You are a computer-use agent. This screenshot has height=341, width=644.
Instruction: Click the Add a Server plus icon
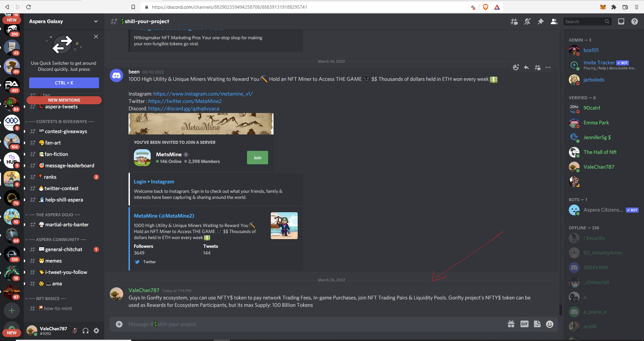12,310
